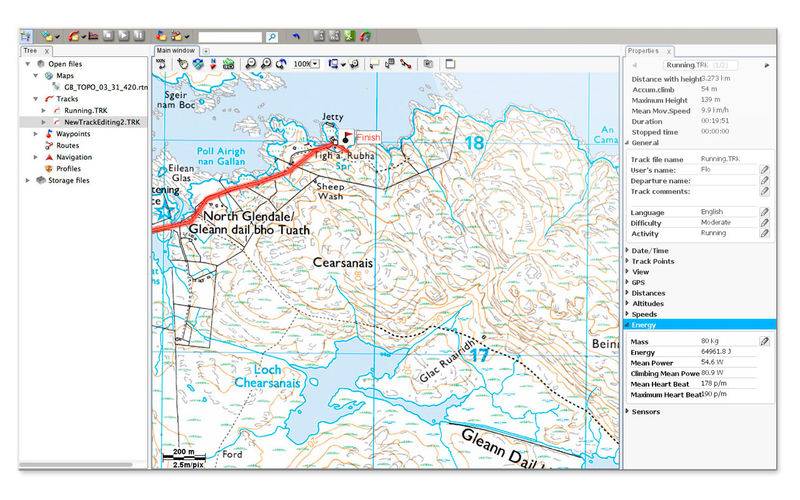Select NewTrackEditing2.TRK in the tree

[99, 121]
